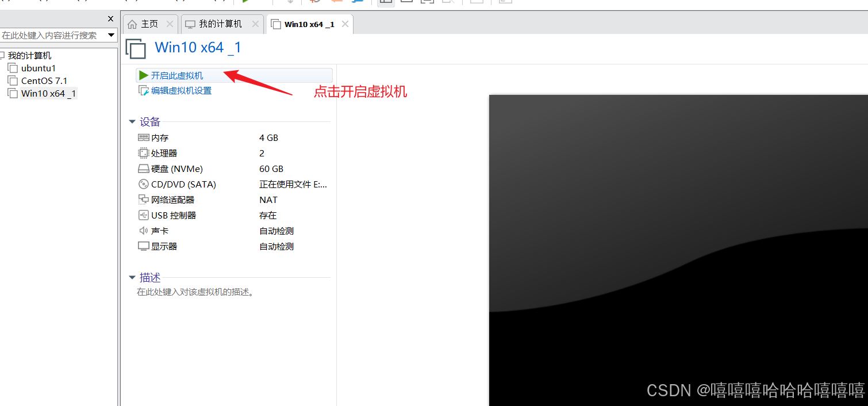Click the edit settings icon beside 编辑虚拟机设置
The image size is (868, 406).
coord(144,91)
